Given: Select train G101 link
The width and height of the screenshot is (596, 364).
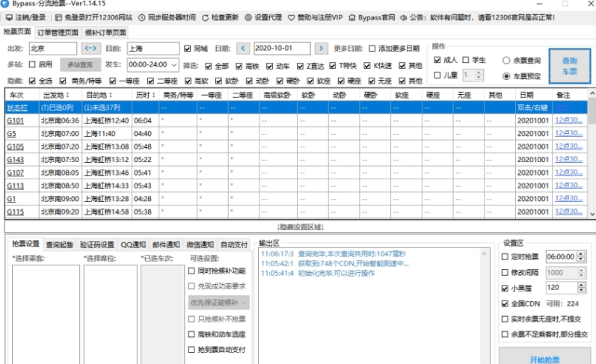Looking at the screenshot, I should click(15, 121).
